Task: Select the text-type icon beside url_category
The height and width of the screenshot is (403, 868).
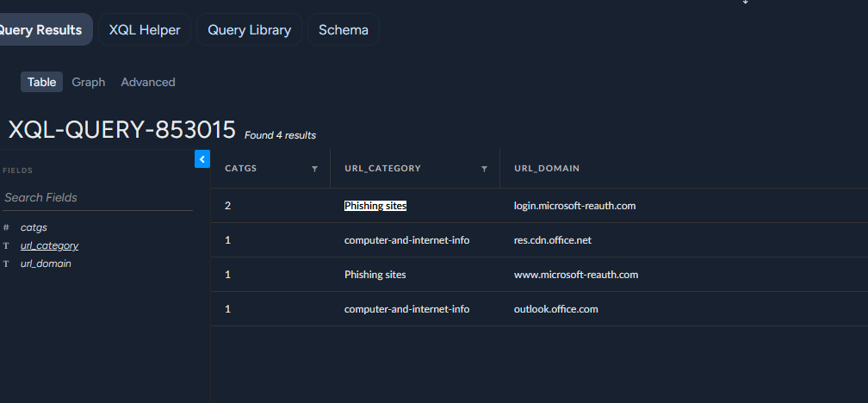Action: (6, 245)
